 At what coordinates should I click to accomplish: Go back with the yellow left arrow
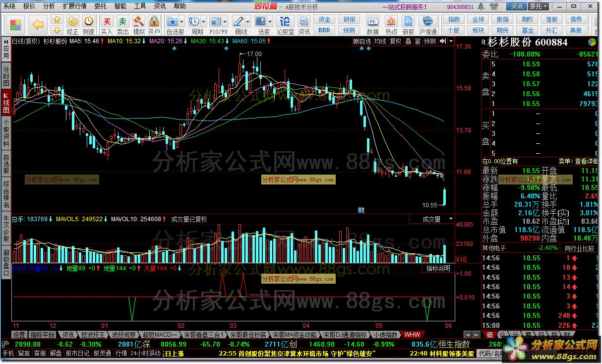point(38,24)
